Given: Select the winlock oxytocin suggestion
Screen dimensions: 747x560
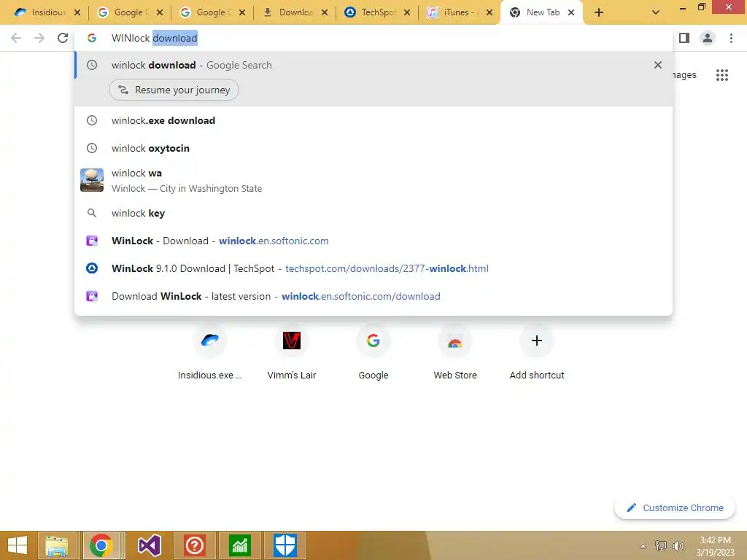Looking at the screenshot, I should [x=373, y=148].
